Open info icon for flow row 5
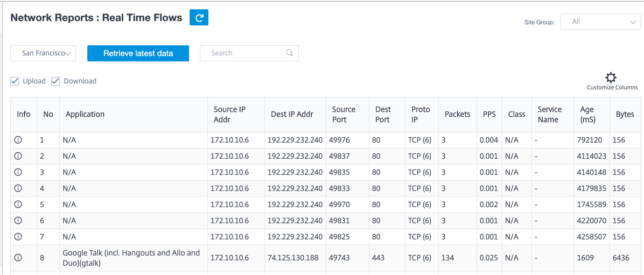The image size is (644, 275). coord(18,204)
